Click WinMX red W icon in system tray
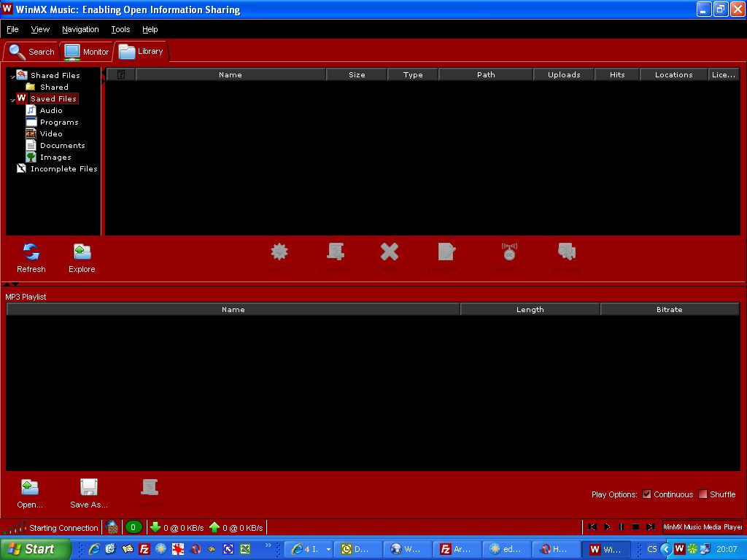The image size is (747, 560). (x=679, y=548)
